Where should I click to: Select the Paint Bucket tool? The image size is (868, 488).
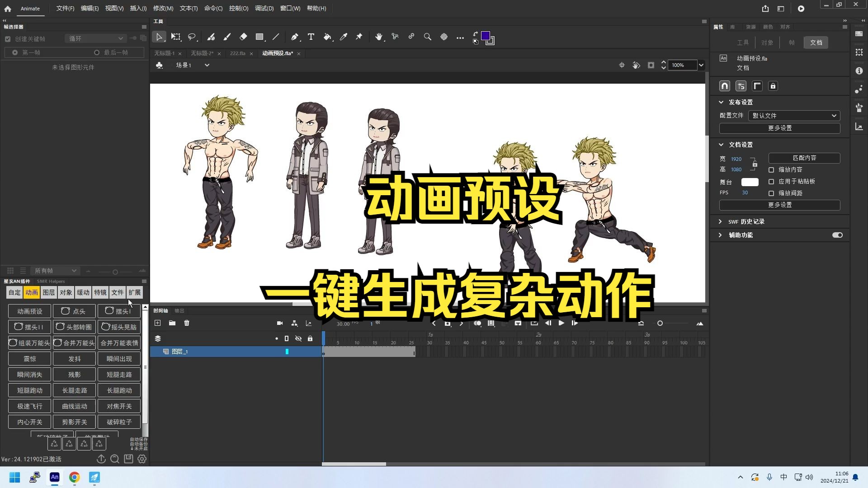tap(327, 37)
